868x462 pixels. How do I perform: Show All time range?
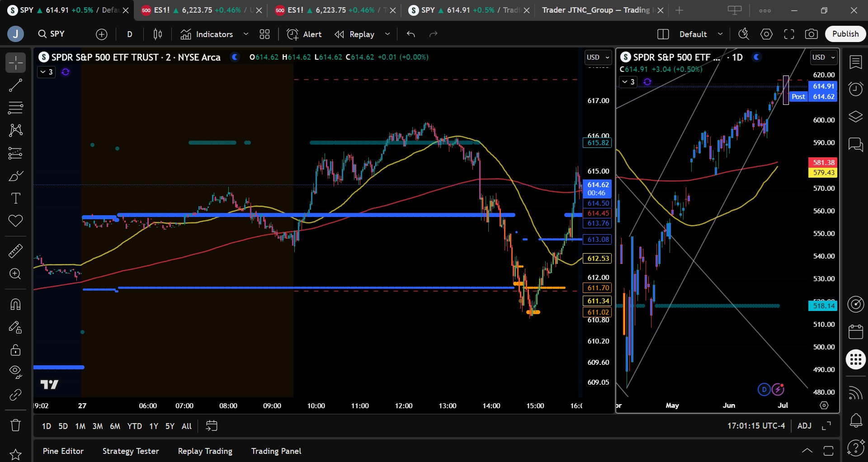coord(187,426)
